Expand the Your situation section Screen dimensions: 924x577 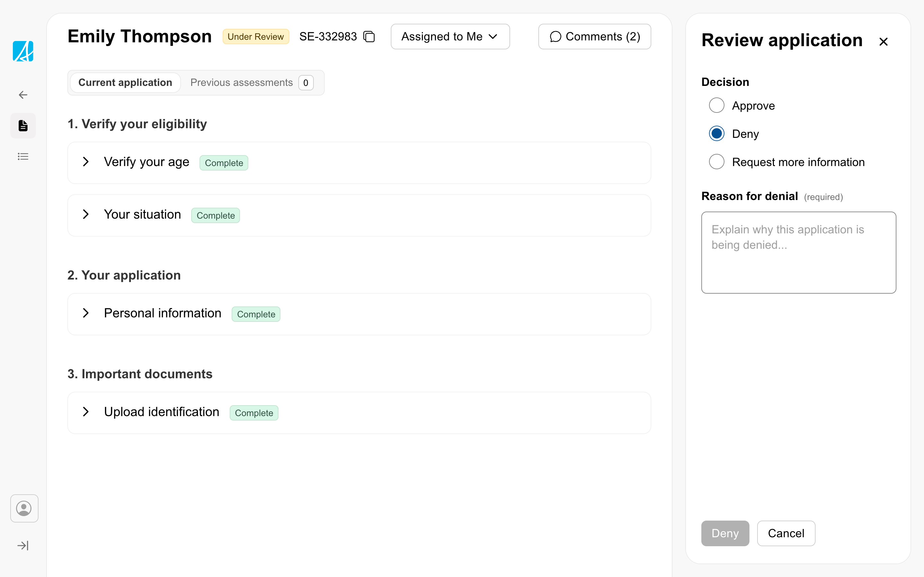click(x=86, y=214)
